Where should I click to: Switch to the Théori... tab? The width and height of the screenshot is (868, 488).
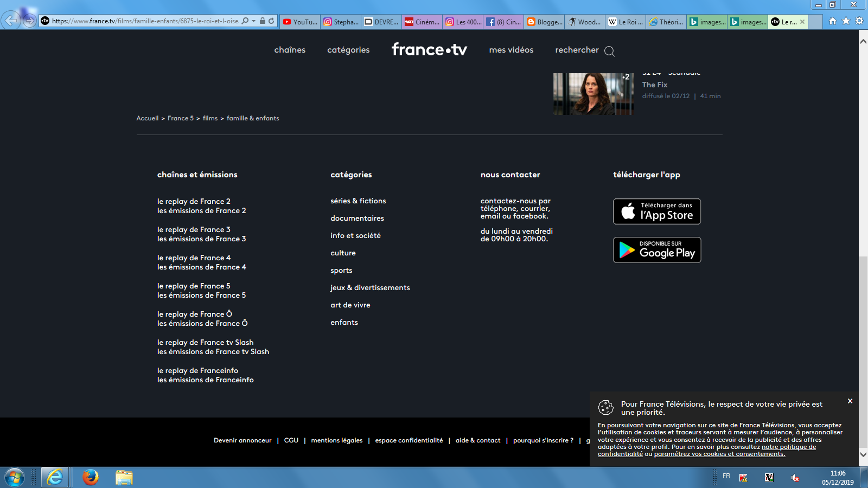pos(666,22)
